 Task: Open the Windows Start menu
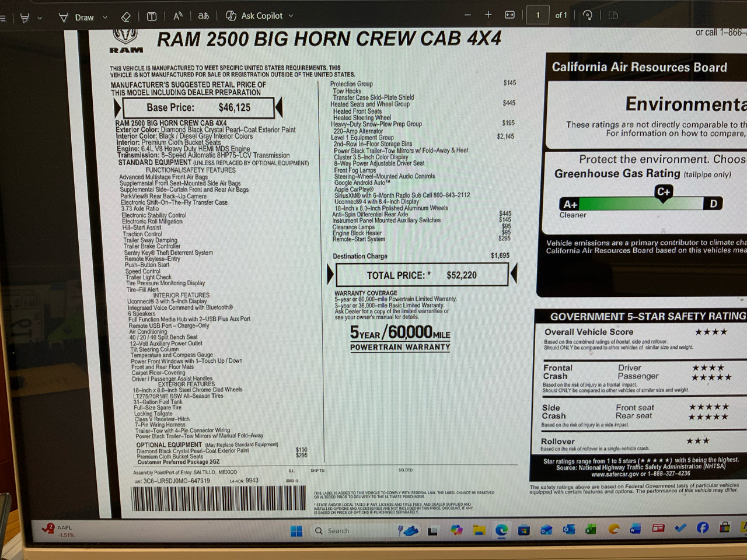[298, 531]
